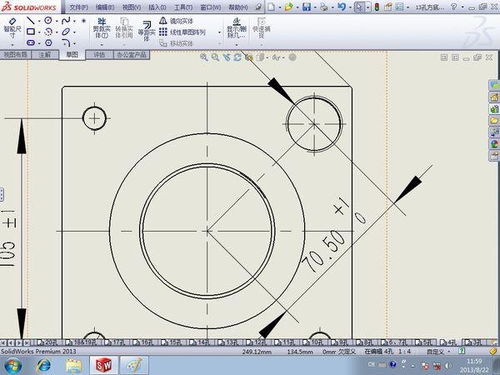
Task: Open the Trim Entities dropdown arrow
Action: click(x=102, y=44)
